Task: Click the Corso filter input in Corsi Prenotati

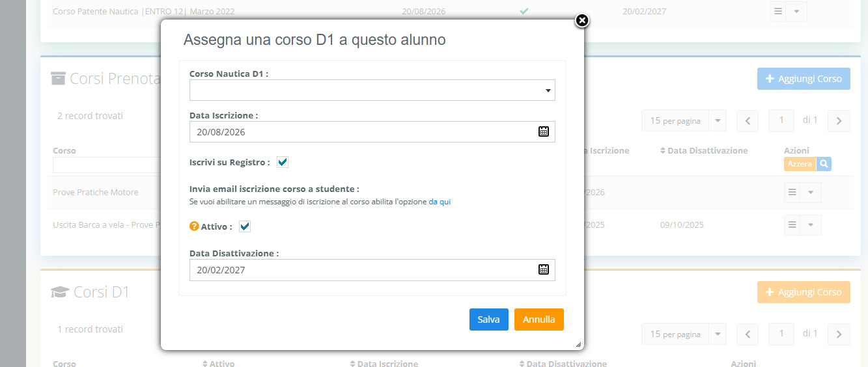Action: 107,165
